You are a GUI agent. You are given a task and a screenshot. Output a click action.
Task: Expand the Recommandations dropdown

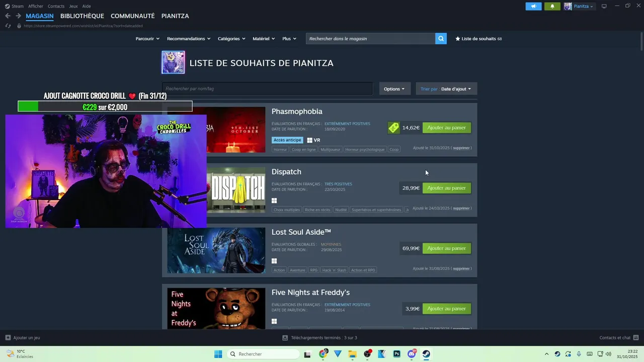(189, 39)
